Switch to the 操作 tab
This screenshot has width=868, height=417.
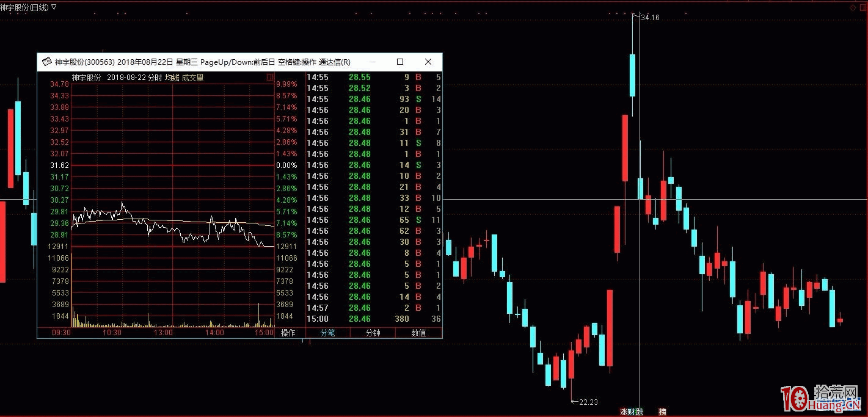click(288, 333)
